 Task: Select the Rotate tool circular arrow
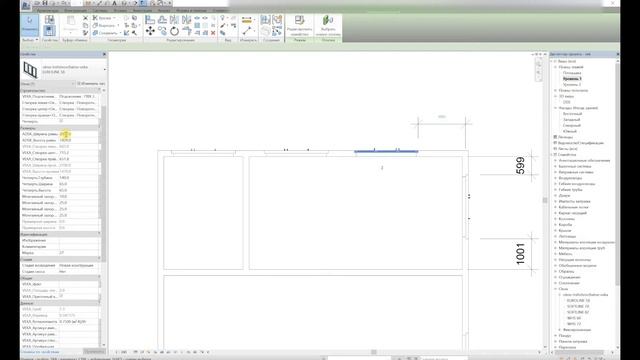click(174, 31)
